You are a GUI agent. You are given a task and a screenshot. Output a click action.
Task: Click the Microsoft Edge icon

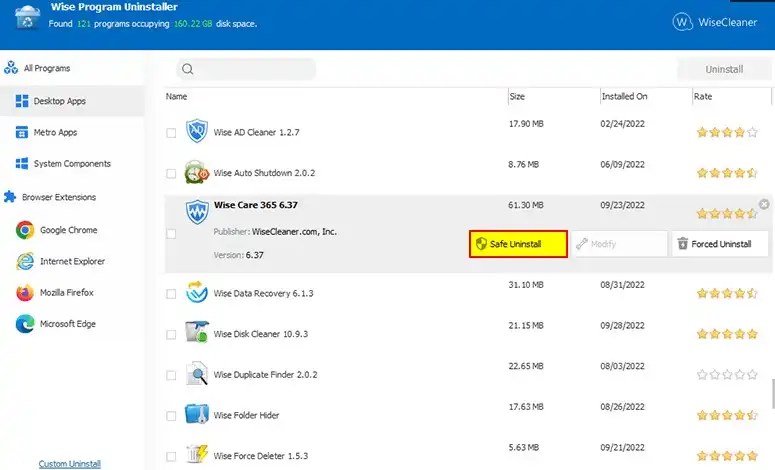[25, 324]
